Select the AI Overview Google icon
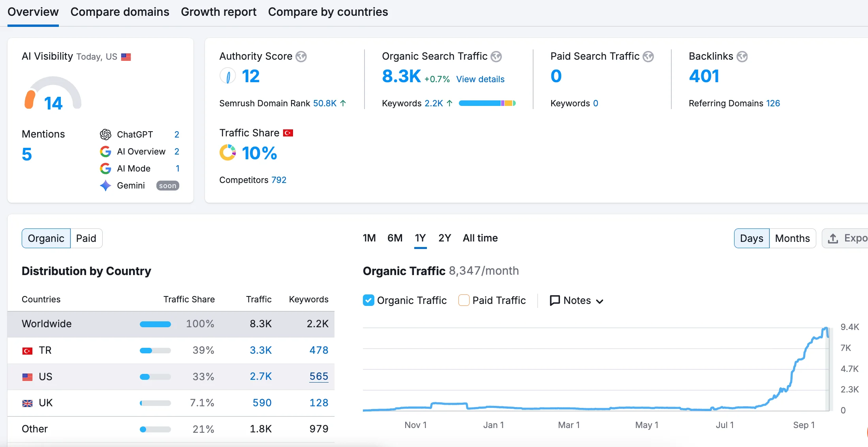 point(105,151)
